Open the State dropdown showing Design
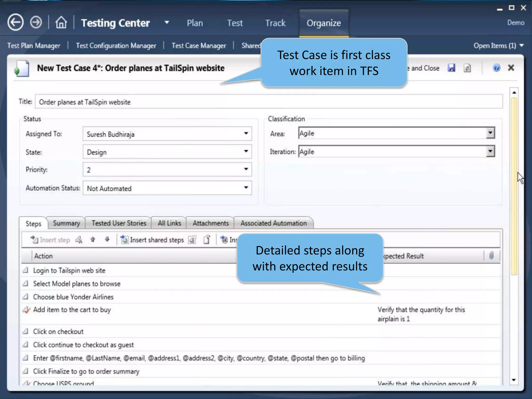Screen dimensions: 532x399 246,151
